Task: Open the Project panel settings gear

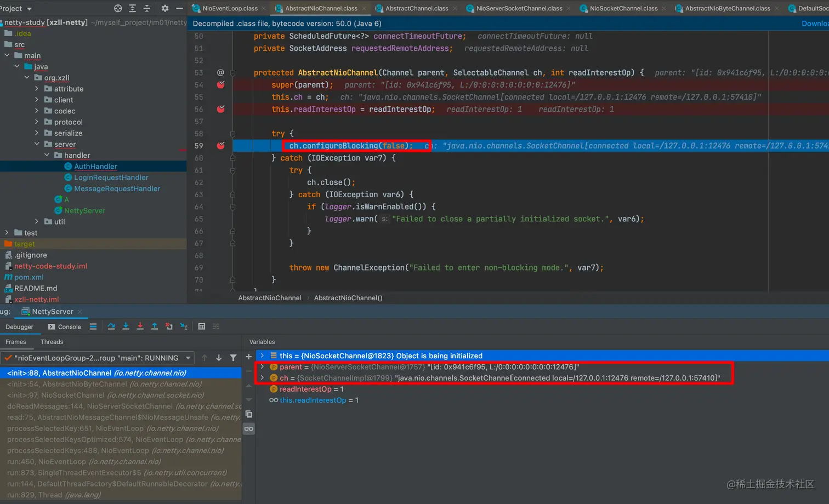Action: tap(165, 8)
